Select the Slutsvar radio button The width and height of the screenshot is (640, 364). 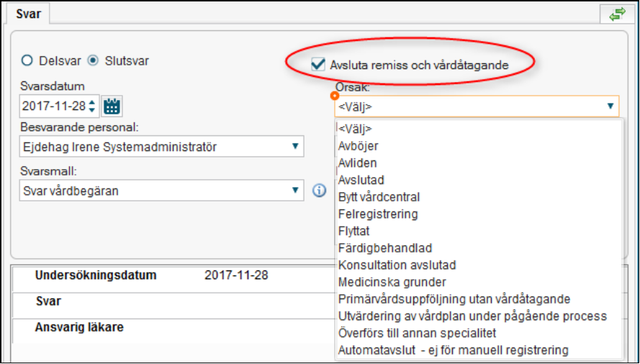92,60
